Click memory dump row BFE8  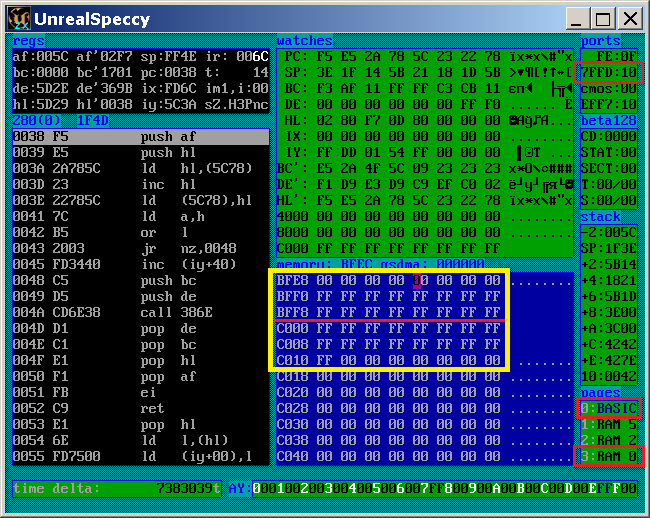click(425, 281)
